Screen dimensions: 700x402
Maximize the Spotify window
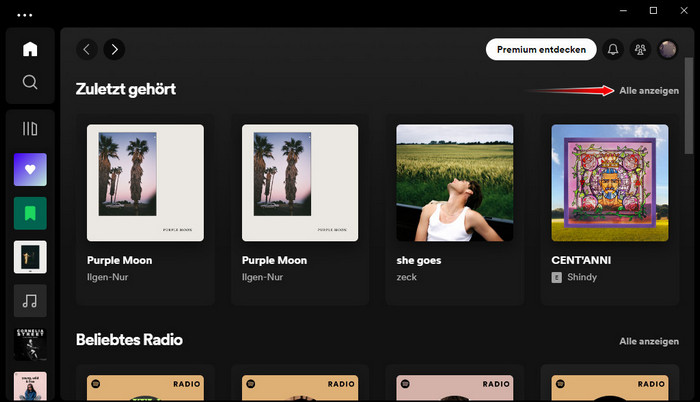pyautogui.click(x=653, y=11)
